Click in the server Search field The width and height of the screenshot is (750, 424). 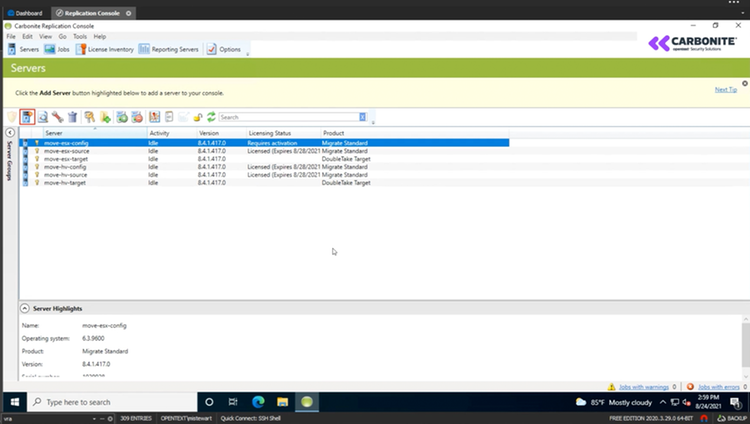pyautogui.click(x=289, y=117)
